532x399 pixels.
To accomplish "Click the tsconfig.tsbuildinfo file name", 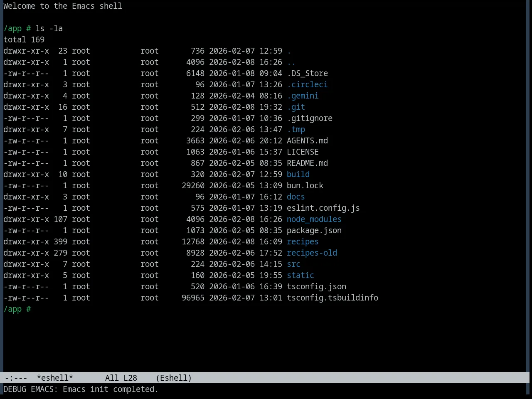I will coord(332,298).
